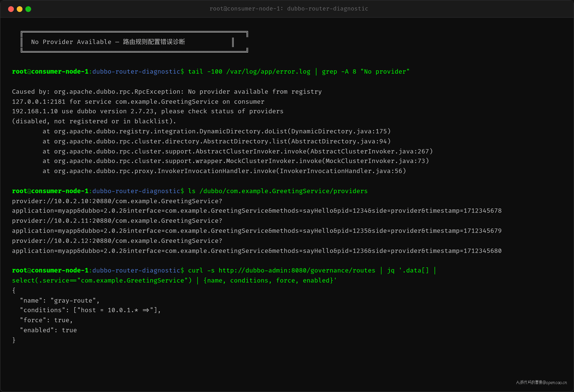Click the "enabled": true JSON line
The height and width of the screenshot is (392, 574).
click(x=48, y=330)
